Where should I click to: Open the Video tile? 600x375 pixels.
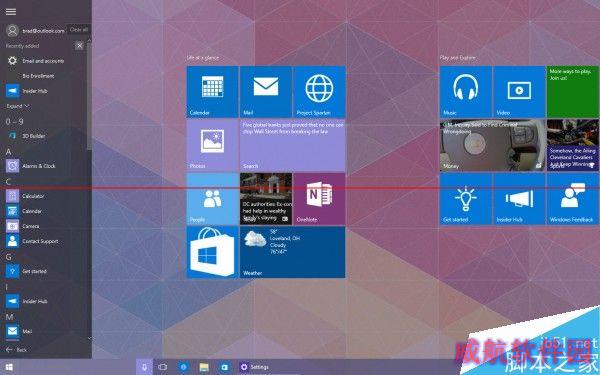click(x=519, y=91)
